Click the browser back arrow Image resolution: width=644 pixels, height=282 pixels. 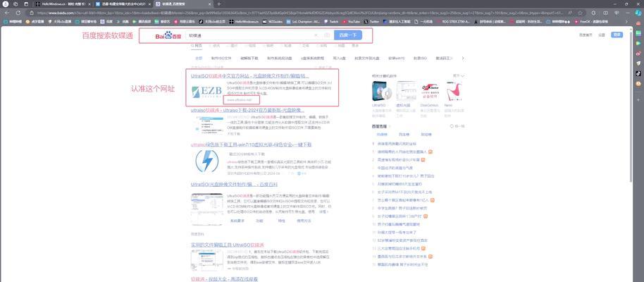tap(6, 13)
